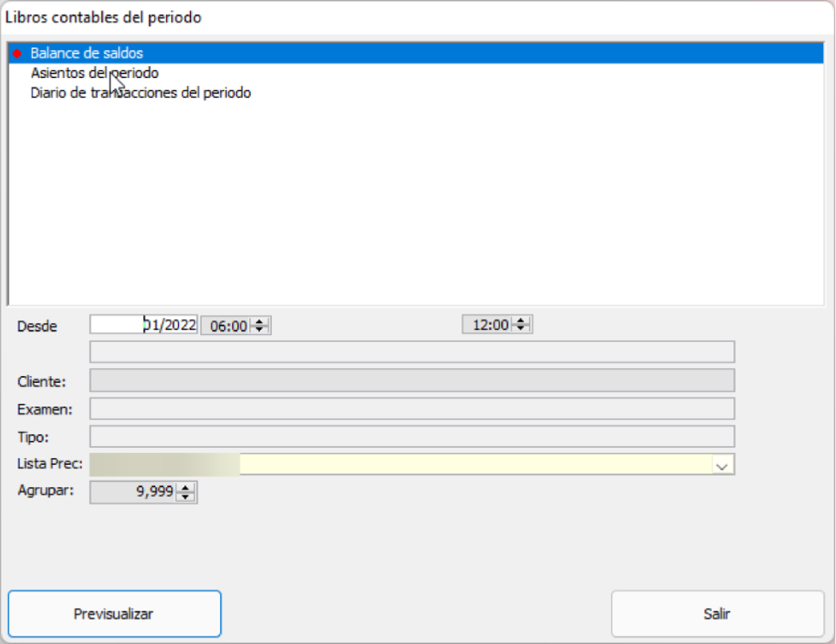Click the Desde date input field
Image resolution: width=836 pixels, height=644 pixels.
(143, 325)
